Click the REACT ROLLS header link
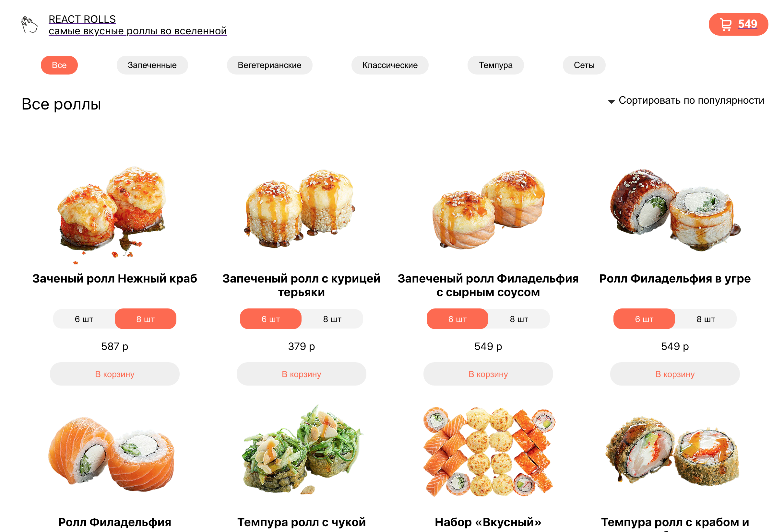Image resolution: width=784 pixels, height=532 pixels. [x=82, y=19]
